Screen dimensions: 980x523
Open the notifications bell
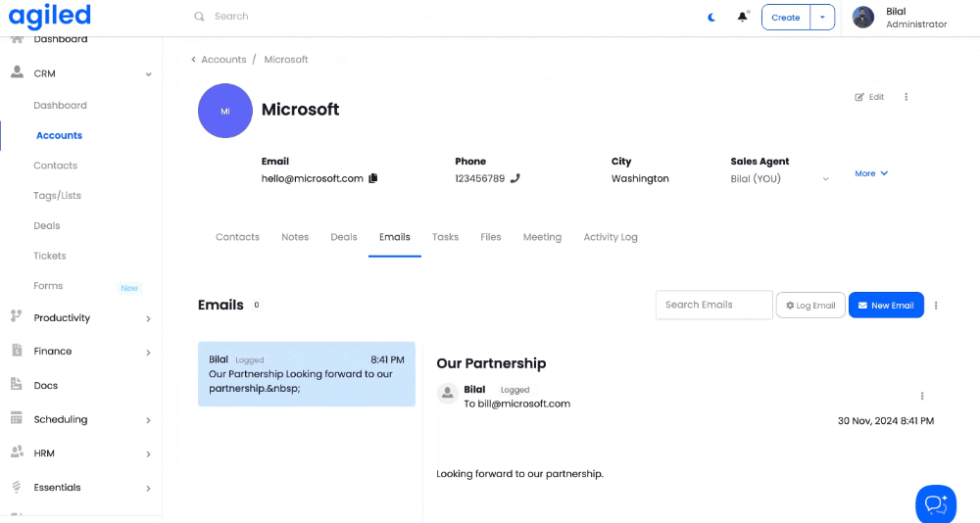click(x=743, y=17)
